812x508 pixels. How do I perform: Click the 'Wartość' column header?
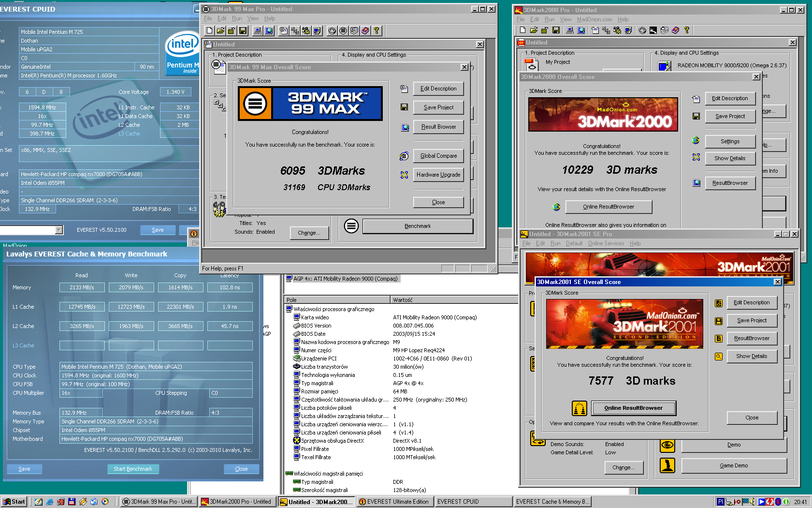pos(454,300)
